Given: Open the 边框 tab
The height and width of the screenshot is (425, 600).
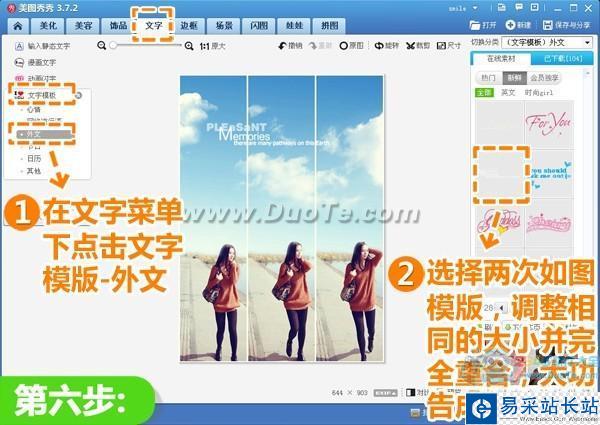Looking at the screenshot, I should [x=189, y=26].
